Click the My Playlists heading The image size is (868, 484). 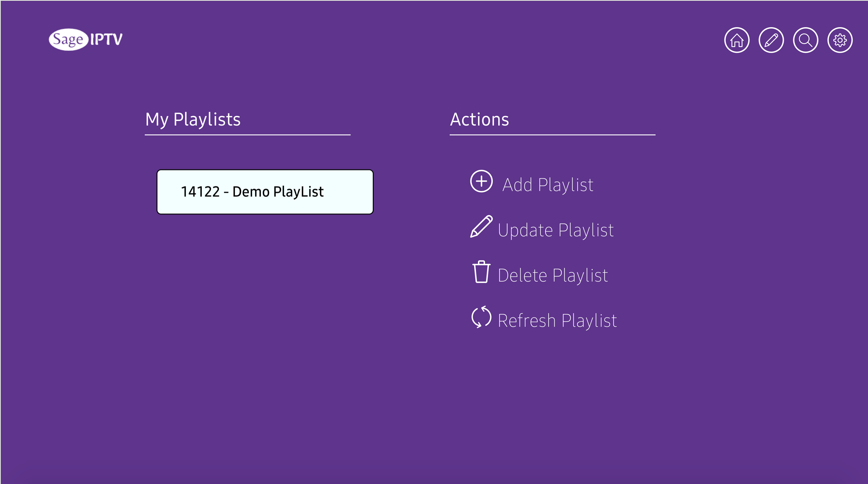(193, 120)
